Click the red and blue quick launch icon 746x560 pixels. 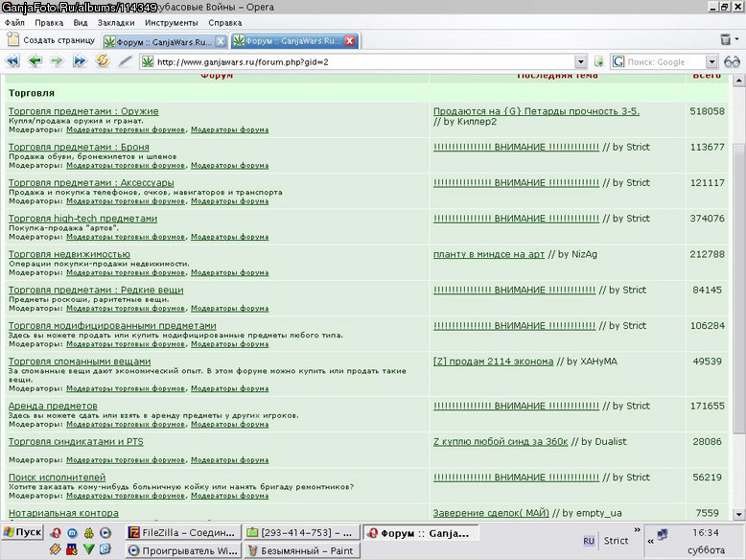[72, 549]
